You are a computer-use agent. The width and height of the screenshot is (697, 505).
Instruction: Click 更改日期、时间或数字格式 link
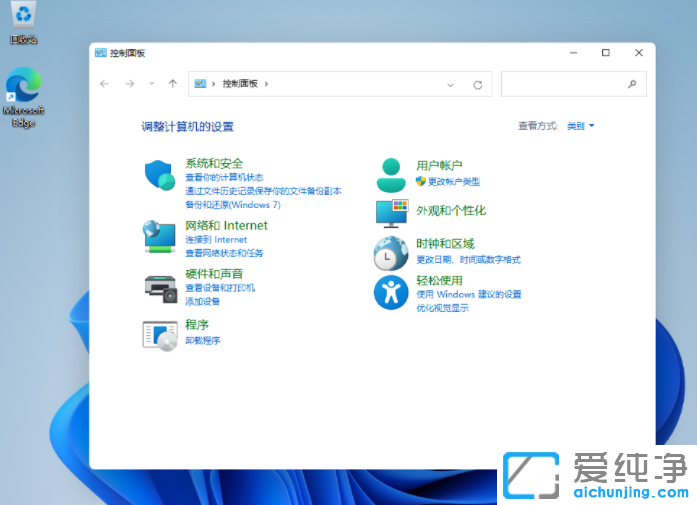tap(469, 260)
